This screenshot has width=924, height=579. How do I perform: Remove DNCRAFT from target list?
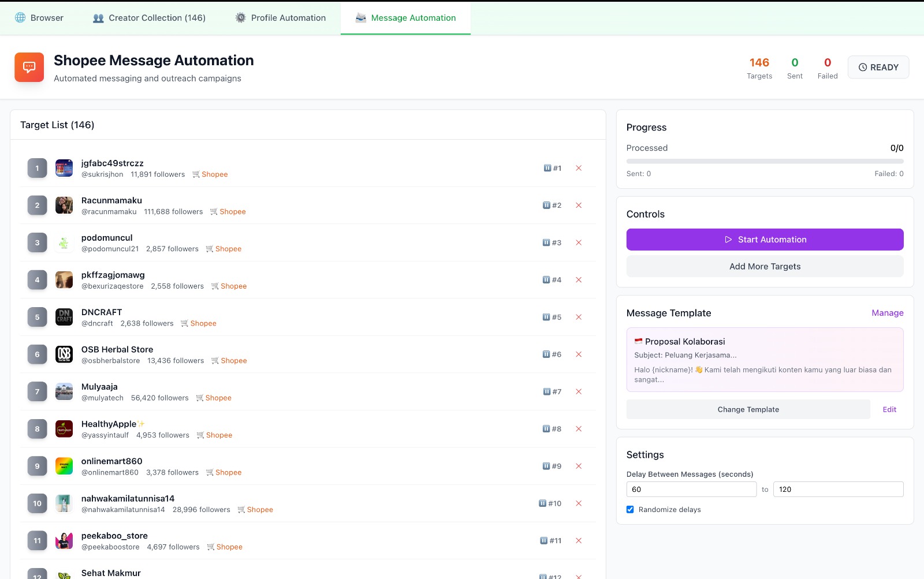click(579, 317)
